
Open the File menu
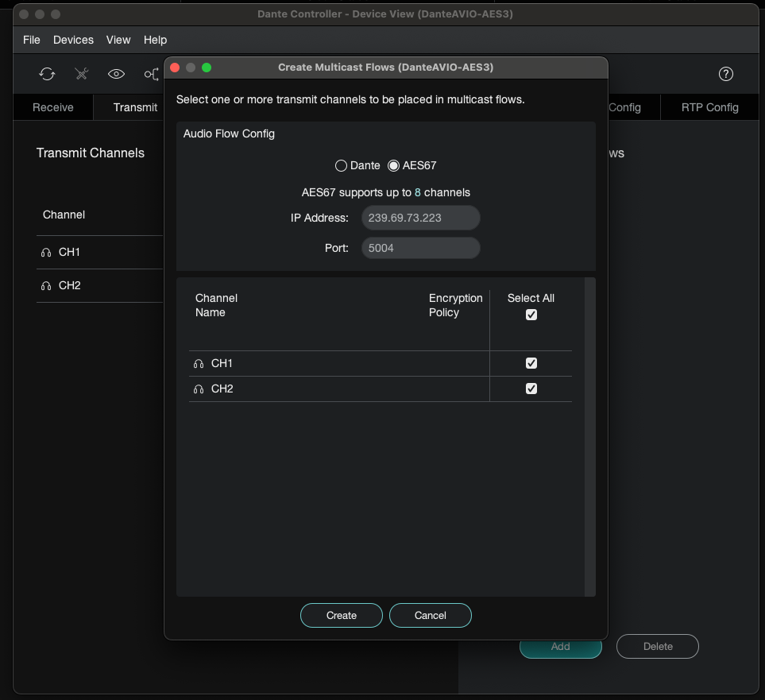32,40
